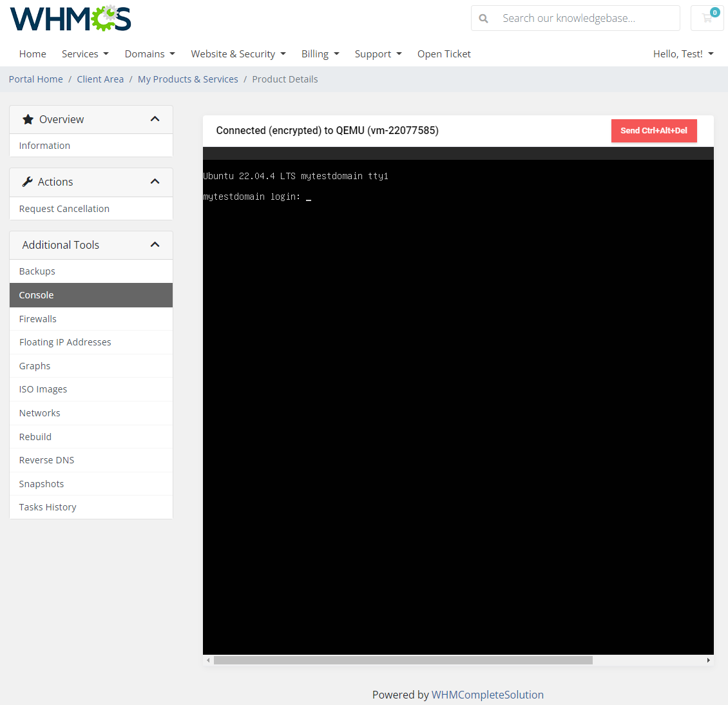Open the ISO Images tool
The height and width of the screenshot is (705, 728).
click(43, 389)
